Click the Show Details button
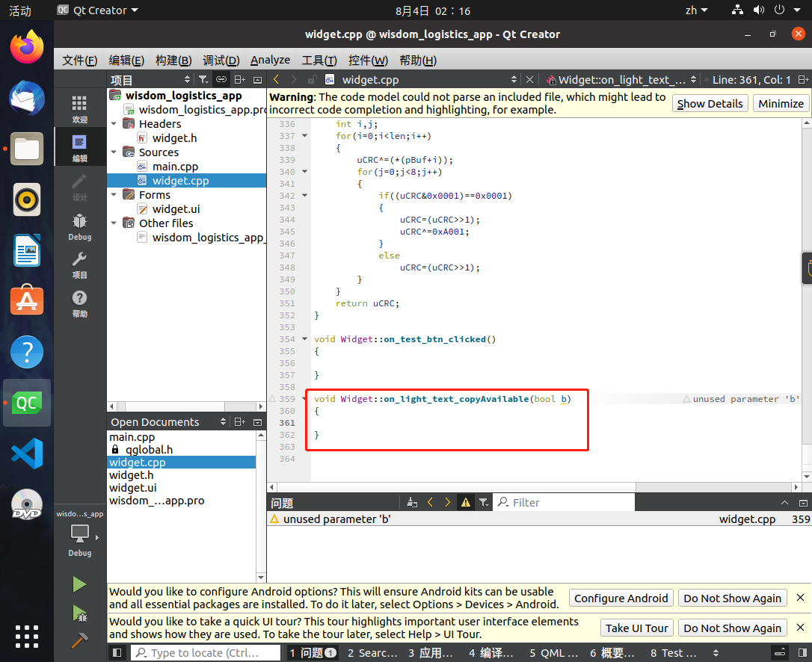This screenshot has width=812, height=662. [x=710, y=104]
